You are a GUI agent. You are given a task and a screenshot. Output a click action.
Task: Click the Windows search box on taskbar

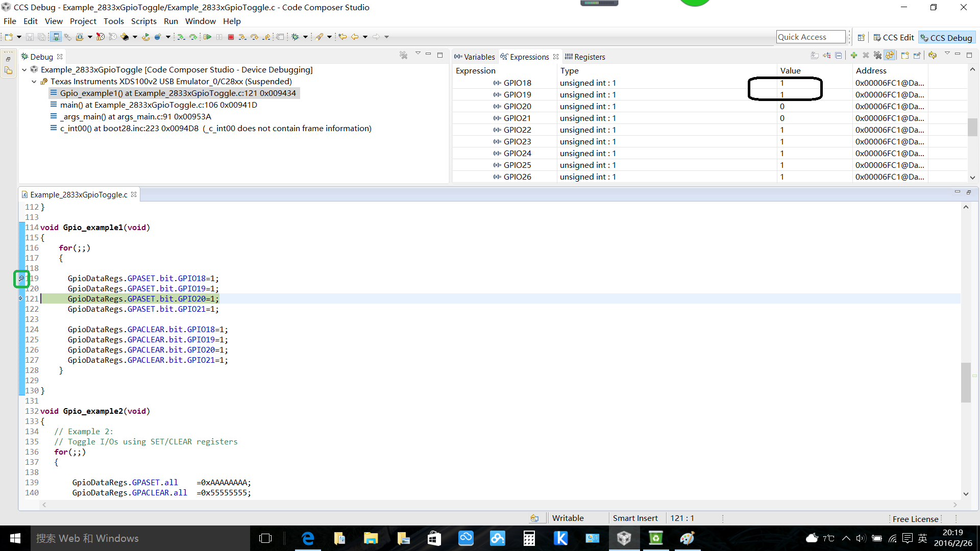pyautogui.click(x=140, y=538)
